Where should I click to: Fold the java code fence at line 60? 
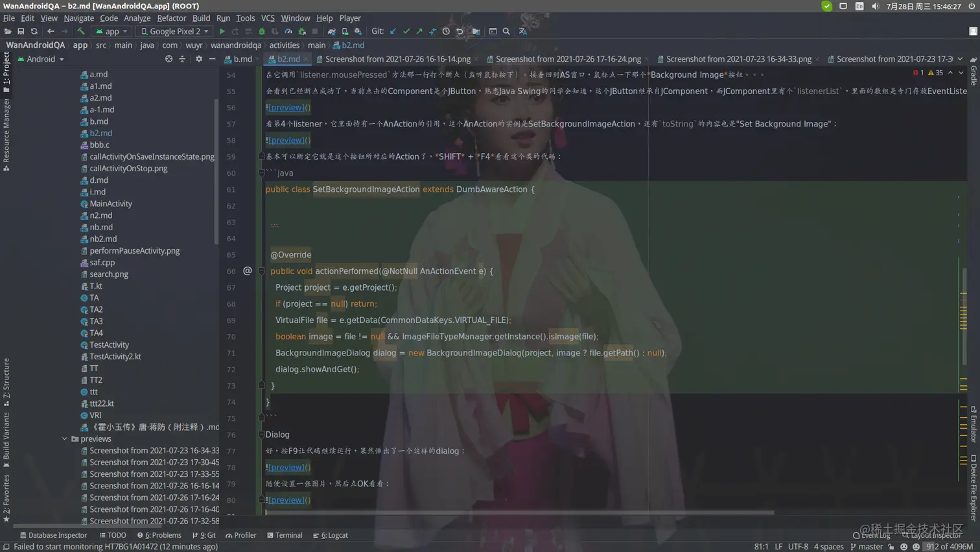262,173
